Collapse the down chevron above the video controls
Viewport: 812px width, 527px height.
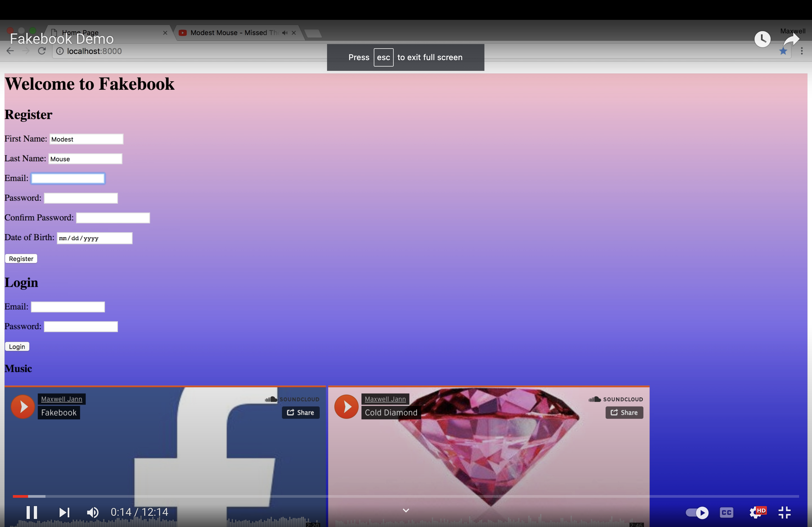(x=406, y=510)
